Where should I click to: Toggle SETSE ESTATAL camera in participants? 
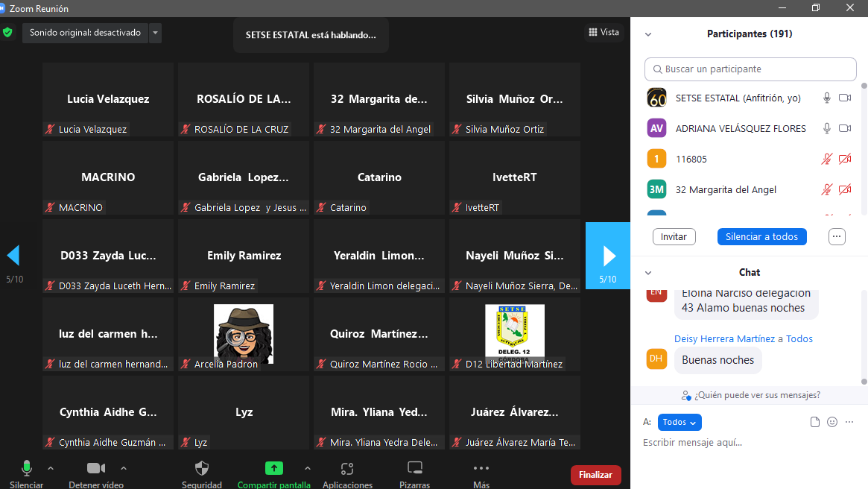tap(845, 98)
